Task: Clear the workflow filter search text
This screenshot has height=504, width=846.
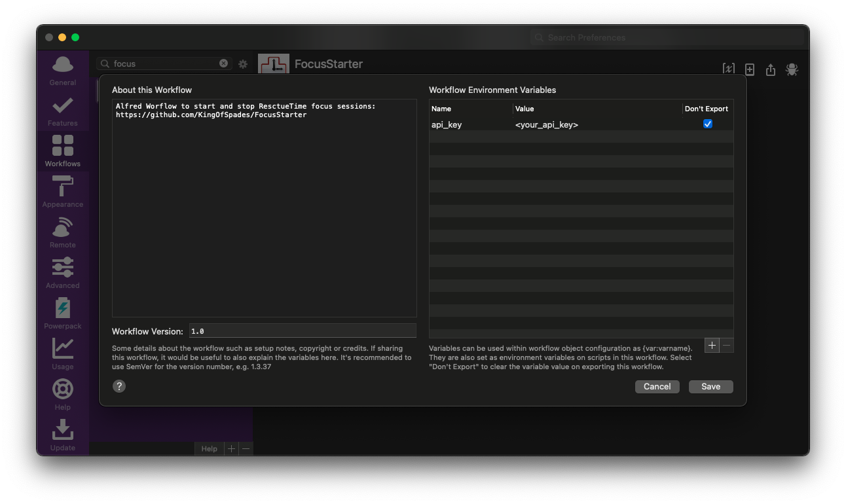Action: tap(223, 63)
